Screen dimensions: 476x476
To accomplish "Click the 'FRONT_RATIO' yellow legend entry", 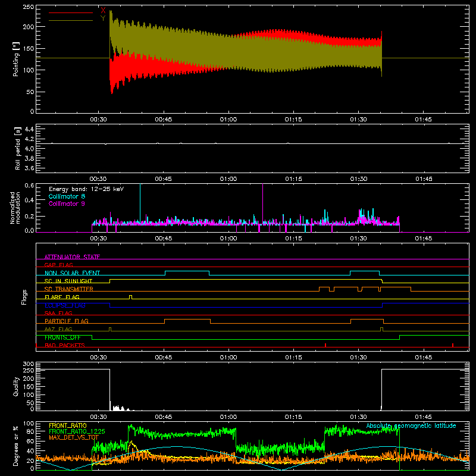I will [68, 425].
